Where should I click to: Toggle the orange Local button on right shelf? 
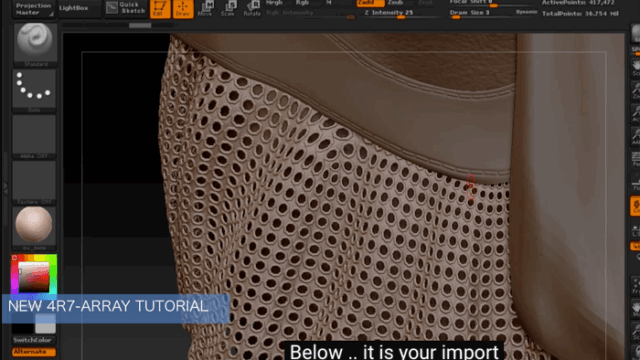[x=635, y=205]
